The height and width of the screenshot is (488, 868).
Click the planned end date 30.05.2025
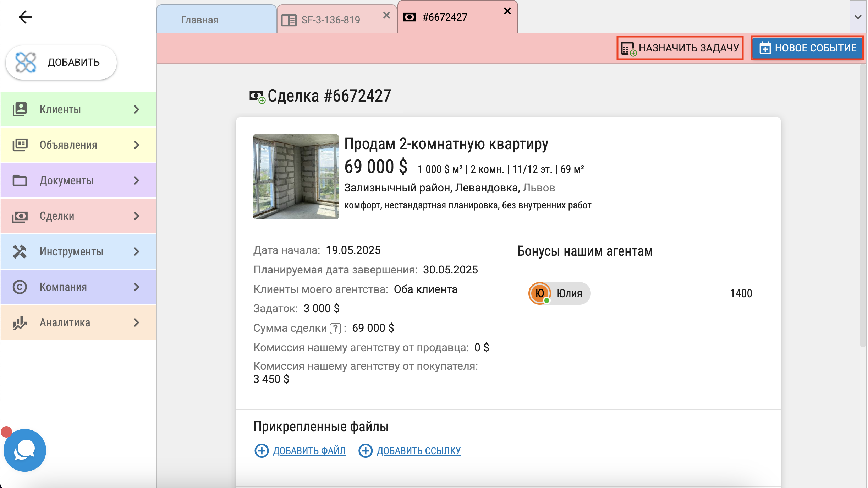(450, 270)
